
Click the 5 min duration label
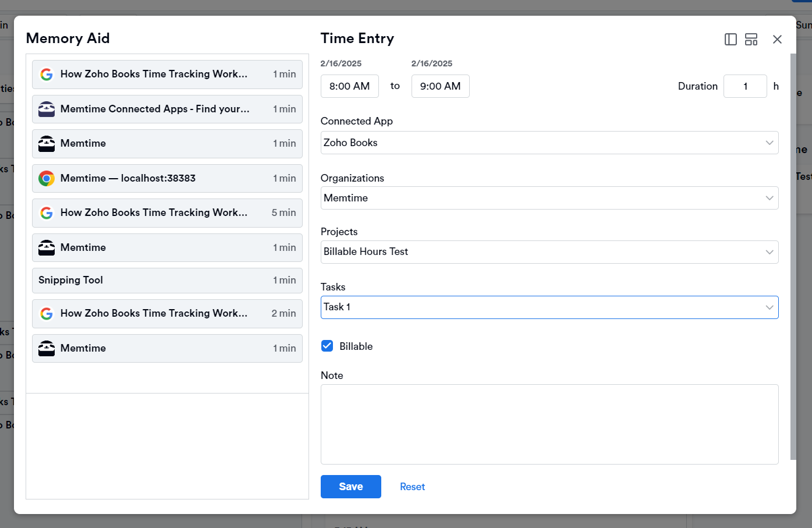tap(283, 213)
